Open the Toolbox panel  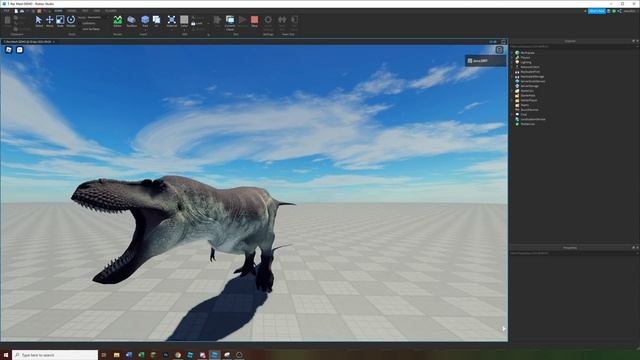(x=131, y=21)
